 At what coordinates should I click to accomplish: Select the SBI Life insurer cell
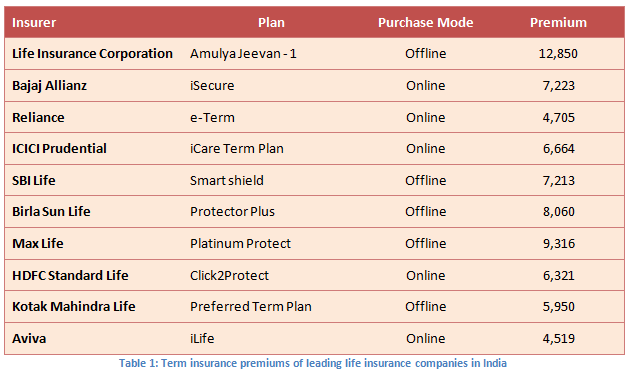click(34, 181)
